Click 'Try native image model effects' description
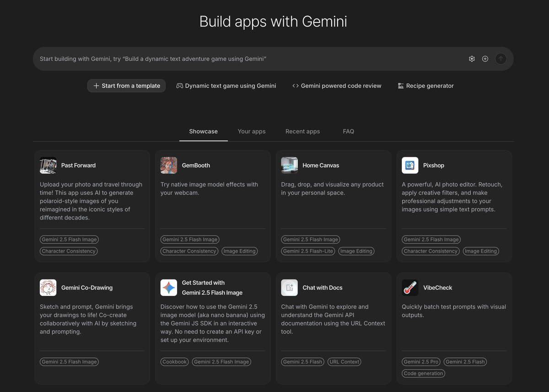 209,188
